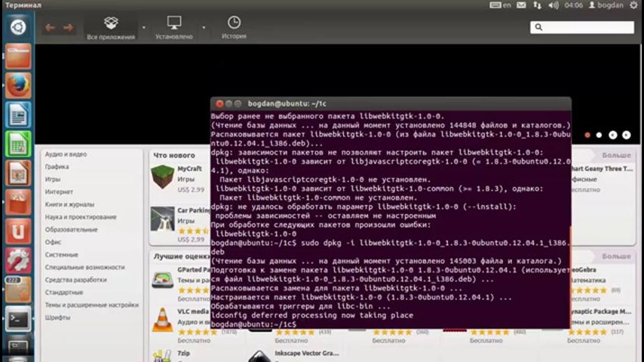644x362 pixels.
Task: Open the Terminal icon in the launcher
Action: [x=18, y=320]
